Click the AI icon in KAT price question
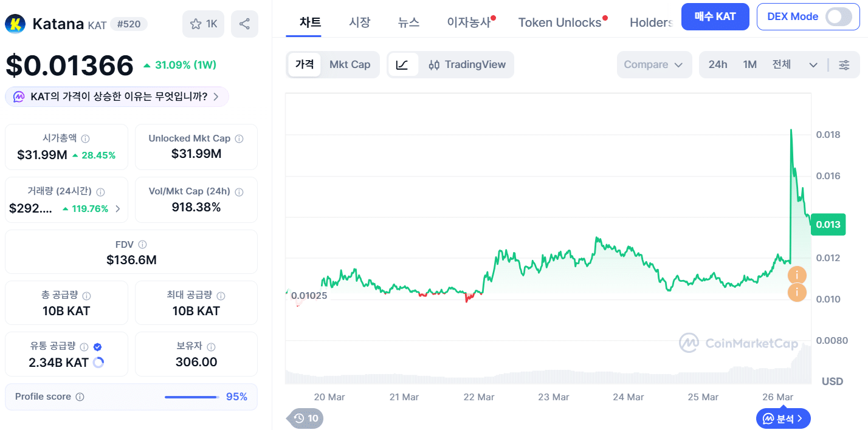 [19, 97]
